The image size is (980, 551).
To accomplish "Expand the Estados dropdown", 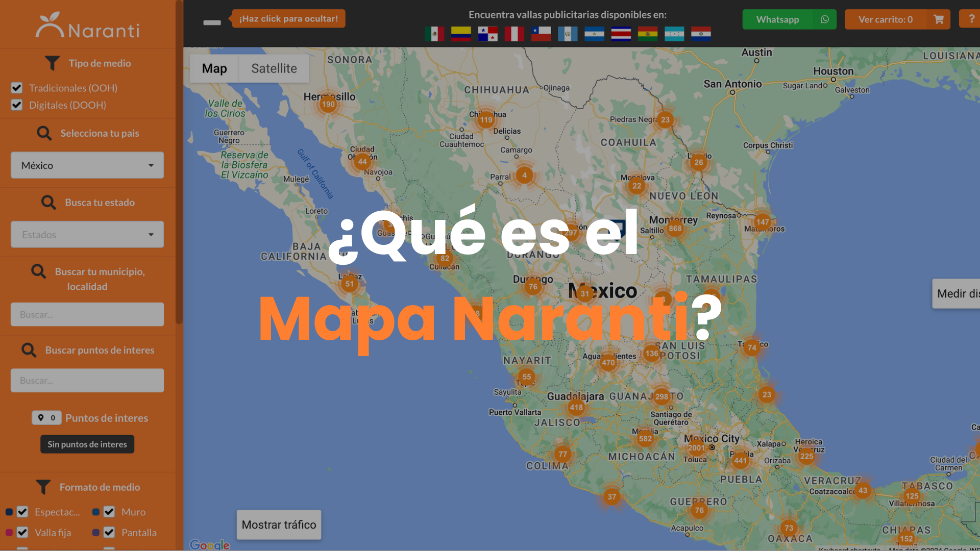I will [87, 235].
